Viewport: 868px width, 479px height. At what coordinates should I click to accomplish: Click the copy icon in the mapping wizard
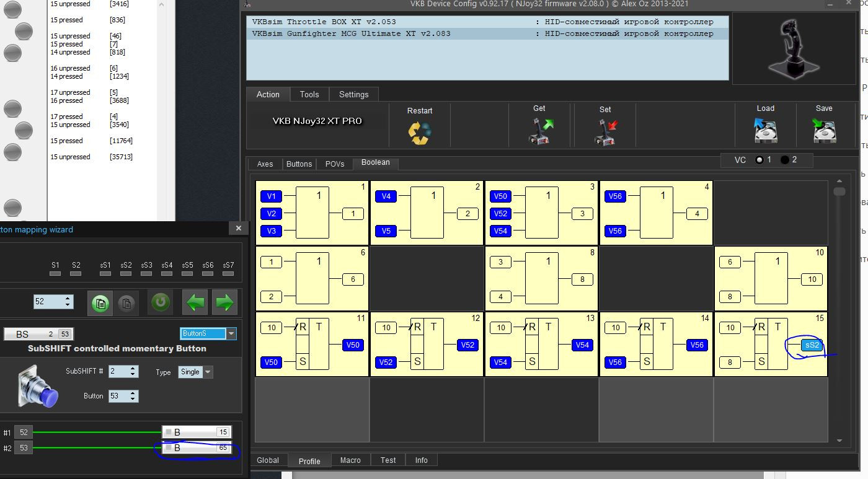(100, 303)
